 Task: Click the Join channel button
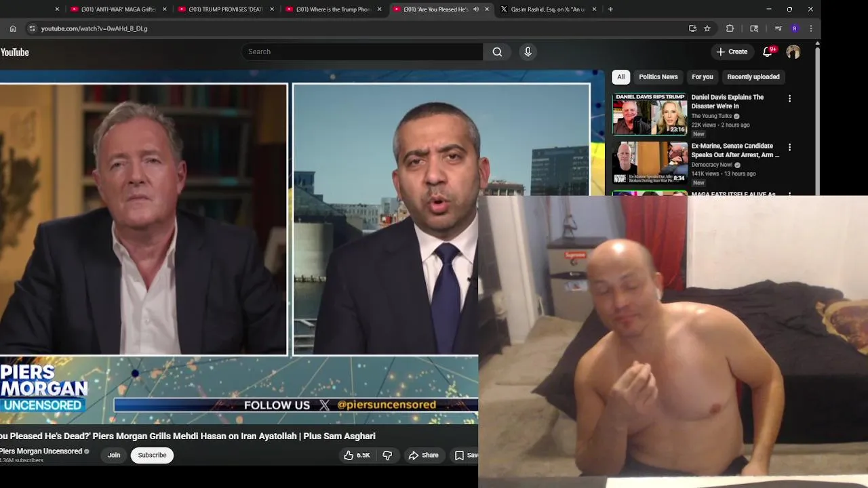[x=114, y=455]
